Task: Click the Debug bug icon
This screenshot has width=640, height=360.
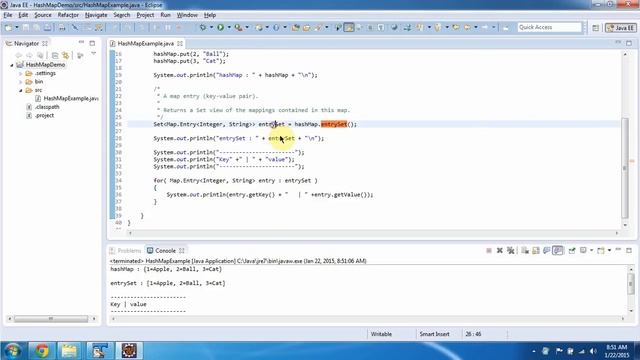Action: pos(203,27)
